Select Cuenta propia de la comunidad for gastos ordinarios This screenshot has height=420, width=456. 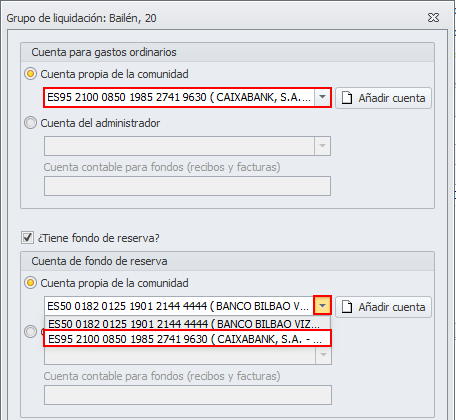tap(30, 74)
